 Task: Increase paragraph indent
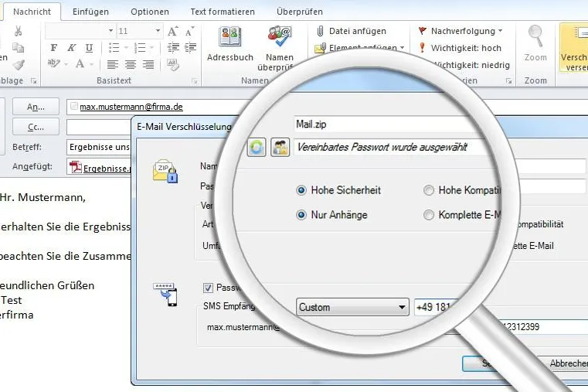(x=191, y=48)
